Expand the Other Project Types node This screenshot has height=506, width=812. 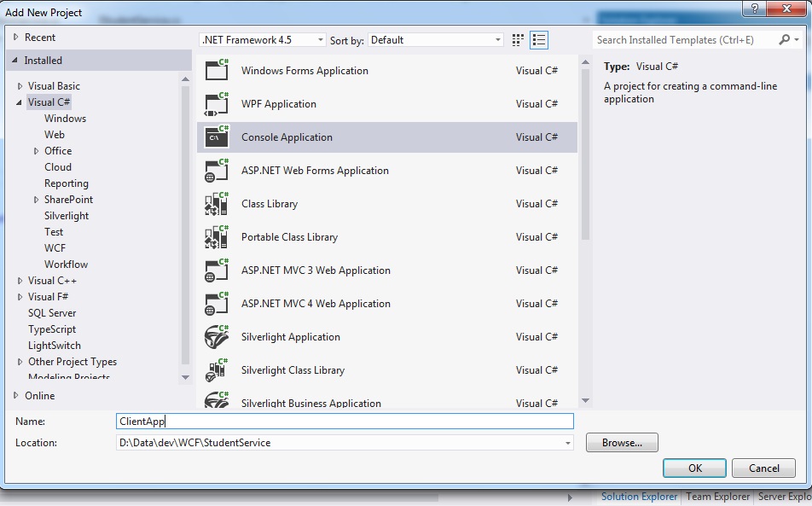coord(20,362)
